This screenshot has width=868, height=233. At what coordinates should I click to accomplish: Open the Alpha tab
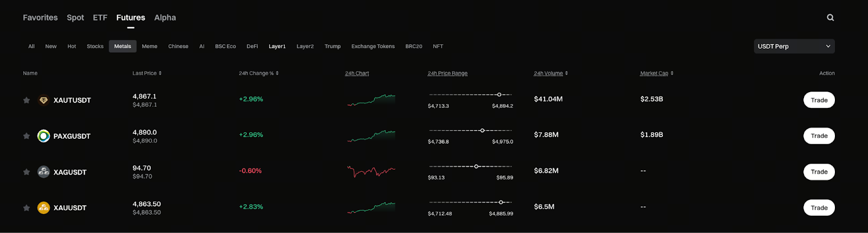[x=165, y=18]
